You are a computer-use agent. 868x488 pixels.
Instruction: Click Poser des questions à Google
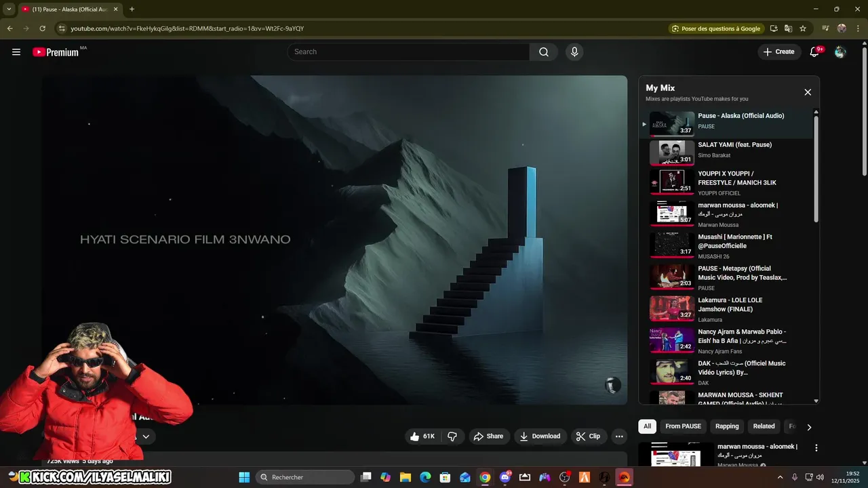point(716,28)
